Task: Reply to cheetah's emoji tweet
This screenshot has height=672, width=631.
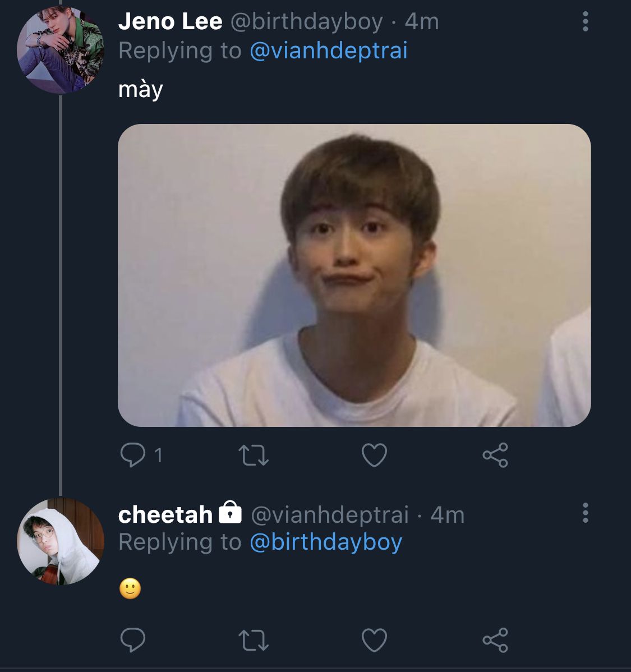Action: [x=133, y=639]
